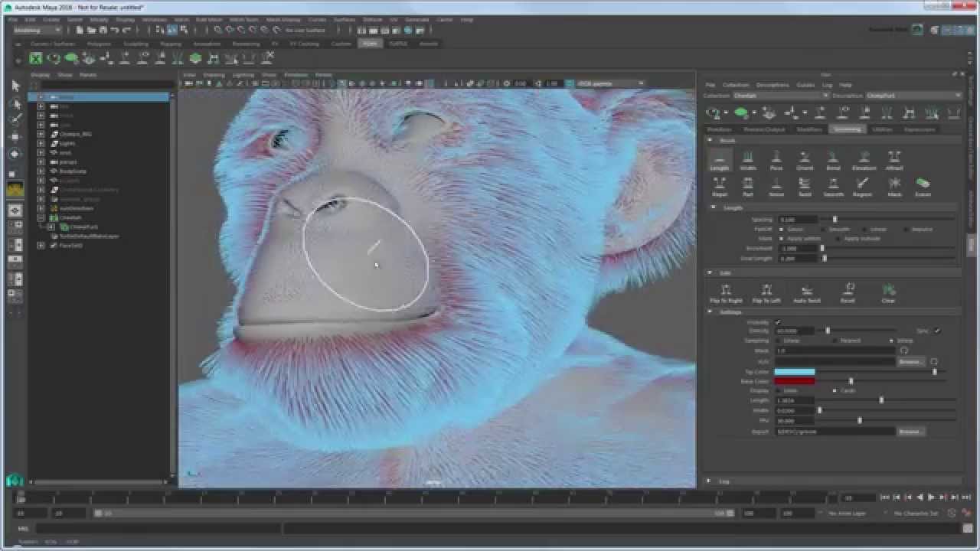Image resolution: width=980 pixels, height=551 pixels.
Task: Open the Modifiers tab in XGen
Action: (x=810, y=129)
